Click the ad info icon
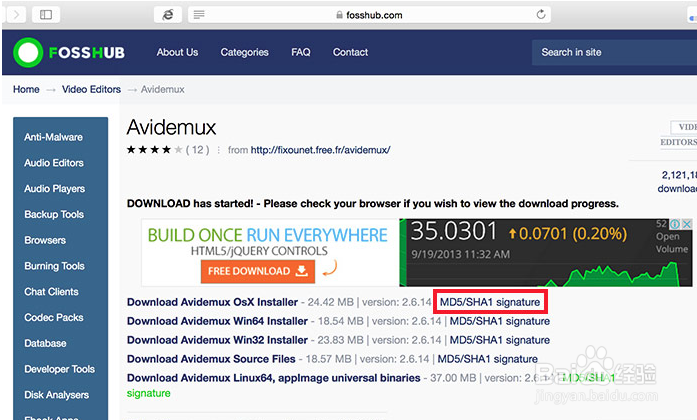697x420 pixels. tap(675, 224)
